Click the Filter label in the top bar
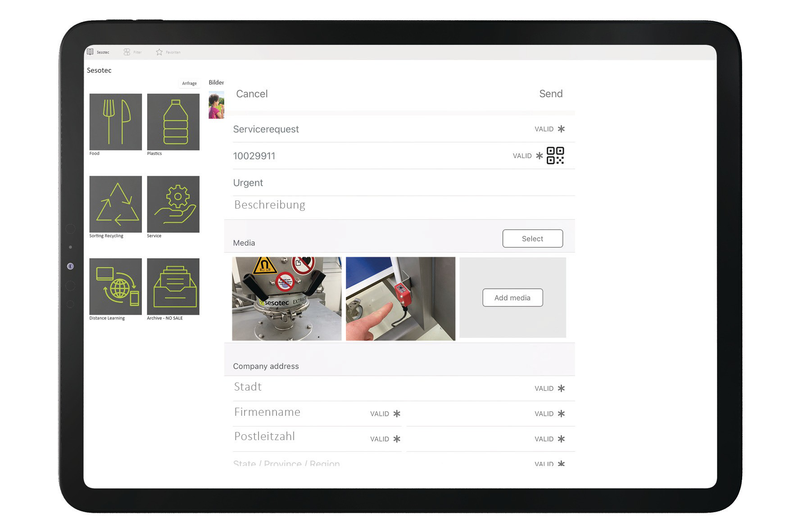 (137, 52)
